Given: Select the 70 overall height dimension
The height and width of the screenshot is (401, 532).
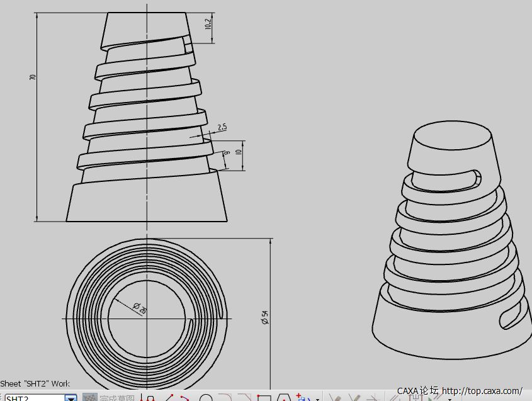Looking at the screenshot, I should [x=33, y=77].
